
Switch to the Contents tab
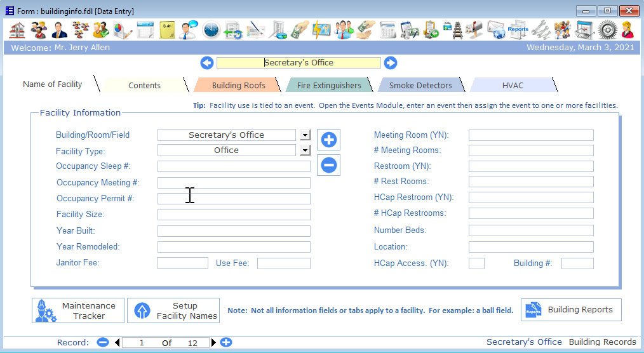pyautogui.click(x=144, y=85)
